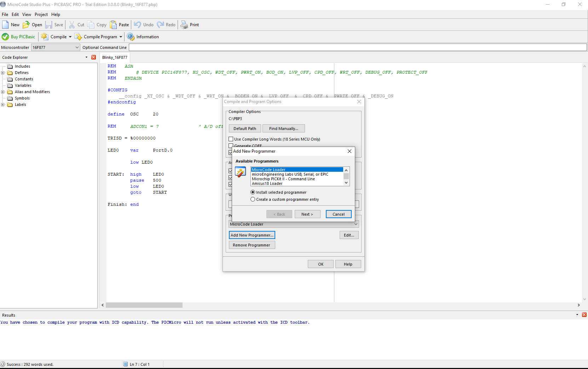Click Cancel in Add New Programmer
This screenshot has height=369, width=588.
(x=338, y=214)
